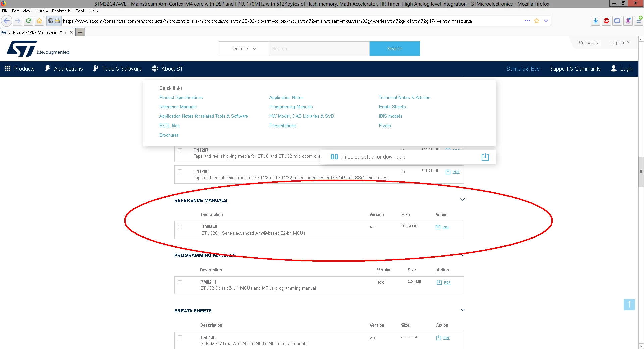Click the About ST globe icon
The height and width of the screenshot is (349, 644).
pos(155,68)
